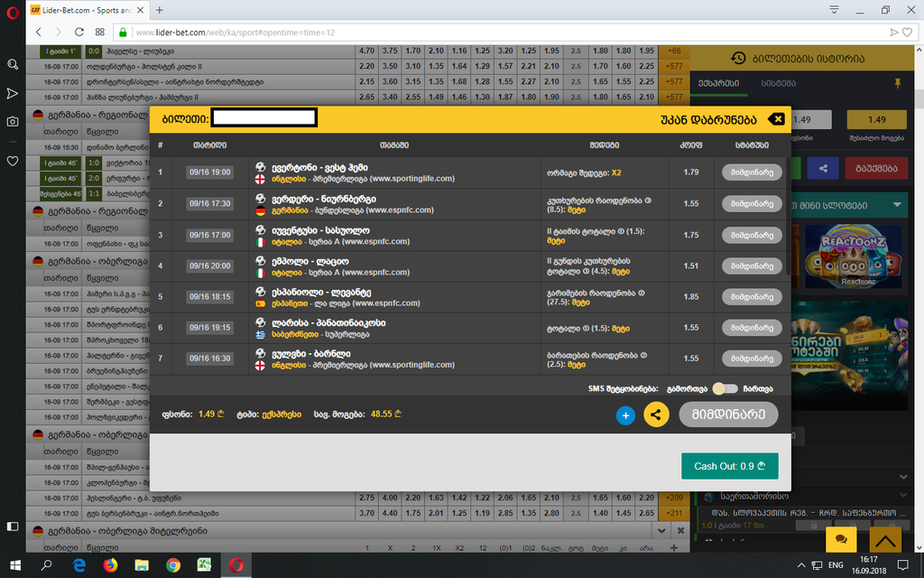Expand the mini slots dropdown arrow

click(897, 205)
